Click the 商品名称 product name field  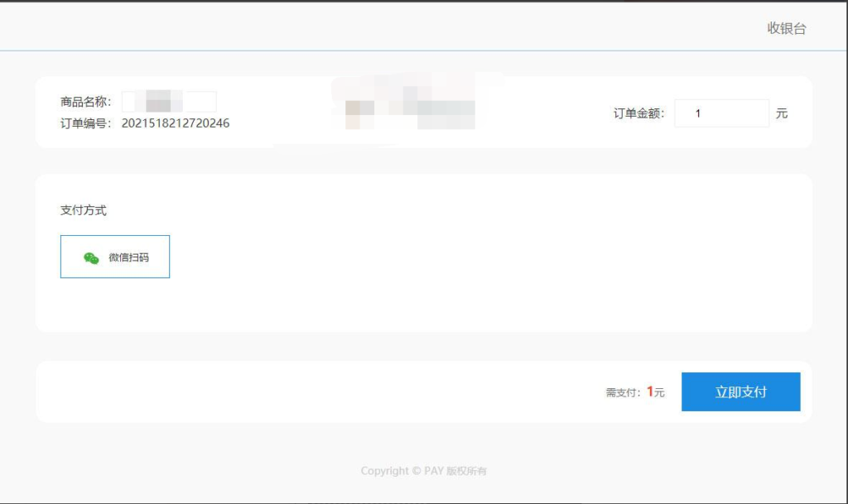point(171,100)
